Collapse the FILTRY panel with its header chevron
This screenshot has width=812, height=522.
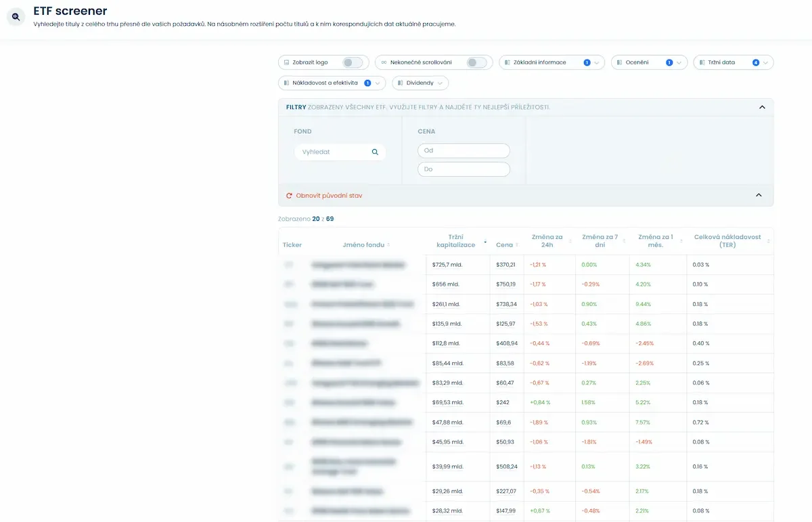[x=762, y=107]
